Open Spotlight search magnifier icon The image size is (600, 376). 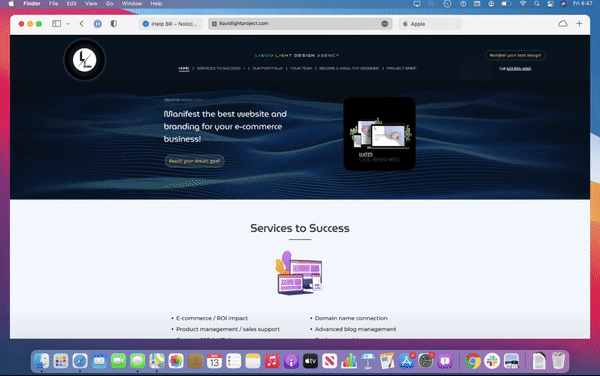[537, 4]
